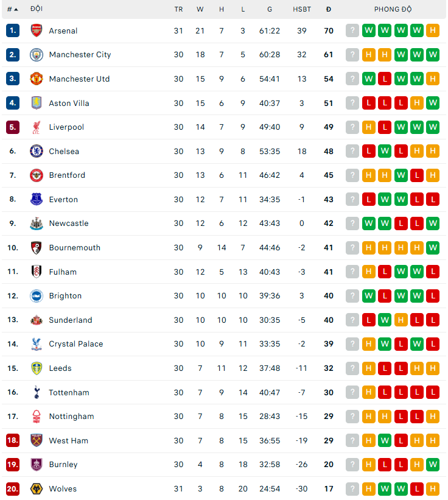Viewport: 448px width, 500px height.
Task: Sort table by the # rank column
Action: 12,9
